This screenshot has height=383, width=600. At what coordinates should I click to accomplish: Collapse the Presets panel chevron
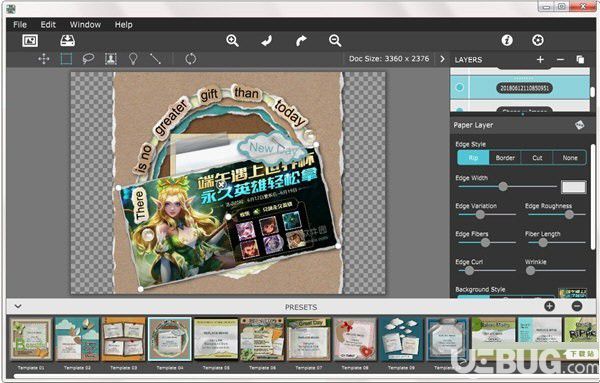coord(18,306)
